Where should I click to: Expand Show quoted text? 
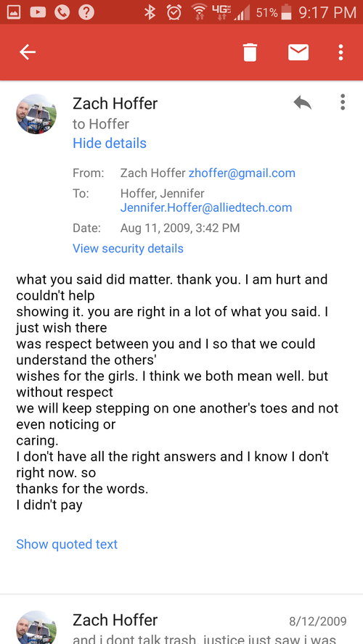click(x=67, y=544)
